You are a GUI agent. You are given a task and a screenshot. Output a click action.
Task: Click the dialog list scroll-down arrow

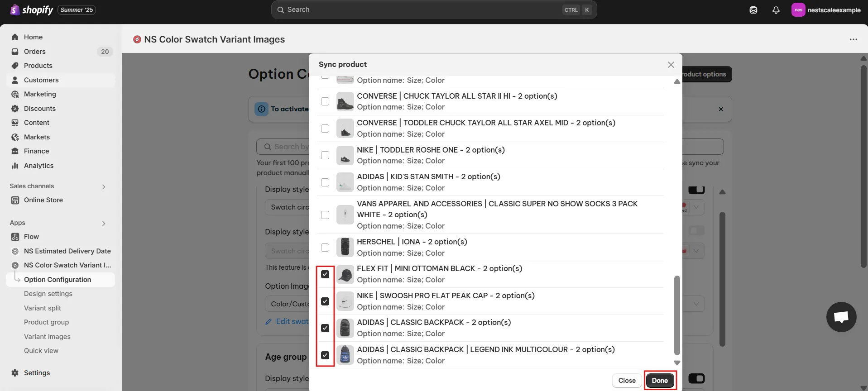tap(677, 363)
